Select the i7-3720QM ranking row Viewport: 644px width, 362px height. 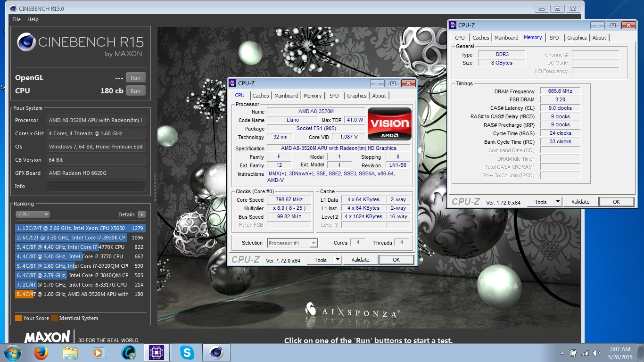tap(80, 266)
